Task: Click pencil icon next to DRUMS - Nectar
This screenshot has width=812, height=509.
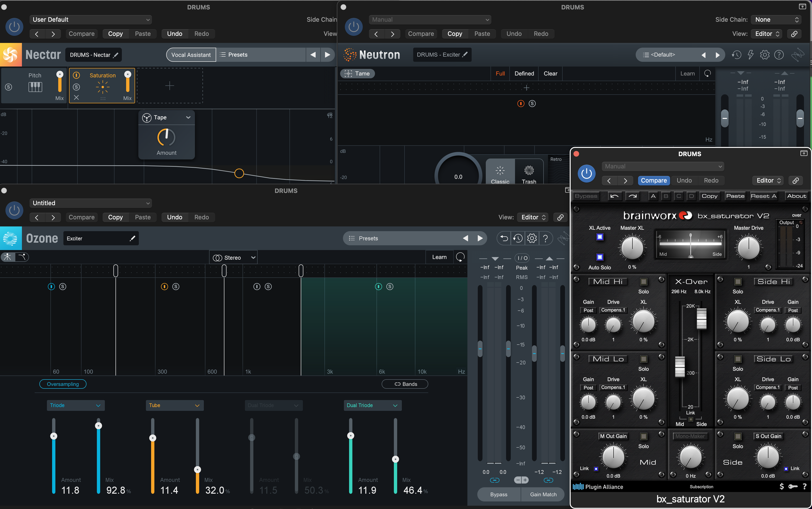Action: pyautogui.click(x=116, y=55)
